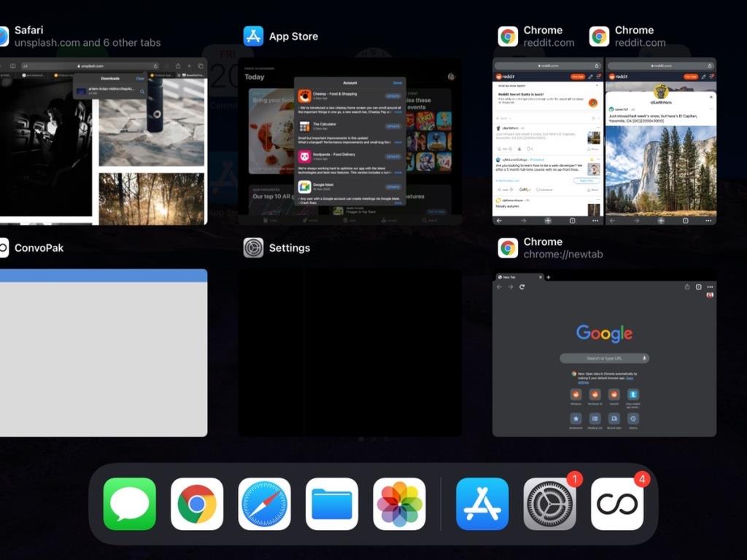Tap Chrome's tab switcher icon

point(698,287)
